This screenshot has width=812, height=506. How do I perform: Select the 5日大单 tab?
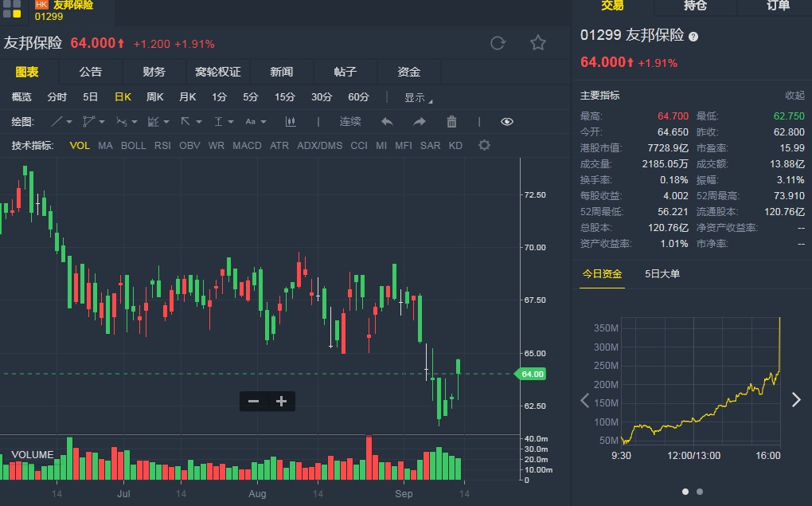pyautogui.click(x=662, y=274)
